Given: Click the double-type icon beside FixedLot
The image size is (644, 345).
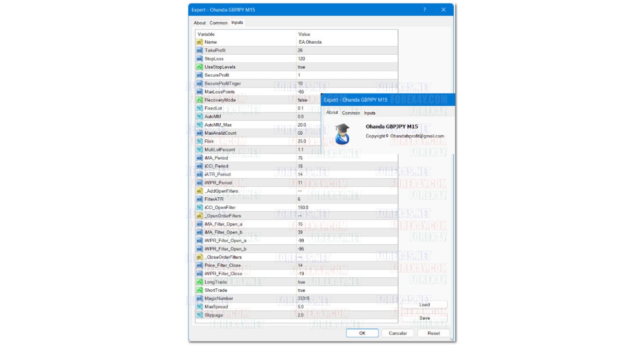Looking at the screenshot, I should pyautogui.click(x=199, y=108).
